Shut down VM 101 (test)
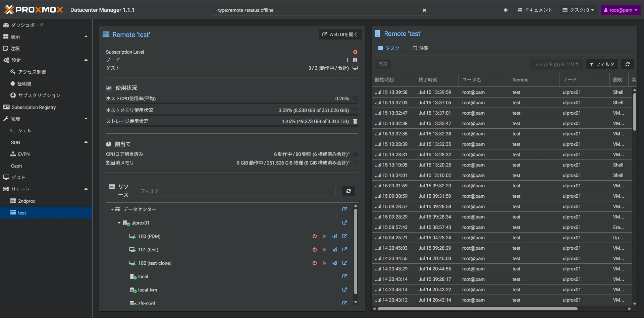Viewport: 644px width, 318px height. [315, 250]
